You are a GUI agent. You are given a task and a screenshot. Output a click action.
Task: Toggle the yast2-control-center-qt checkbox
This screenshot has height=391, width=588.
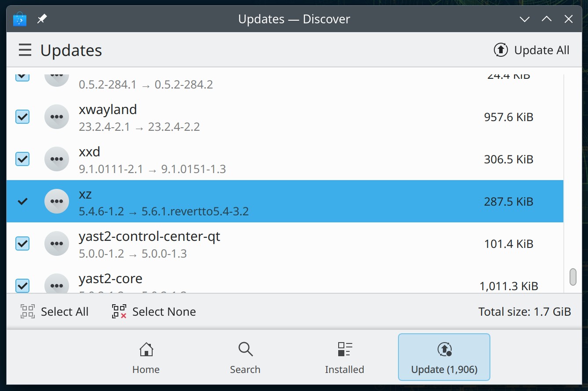coord(22,243)
